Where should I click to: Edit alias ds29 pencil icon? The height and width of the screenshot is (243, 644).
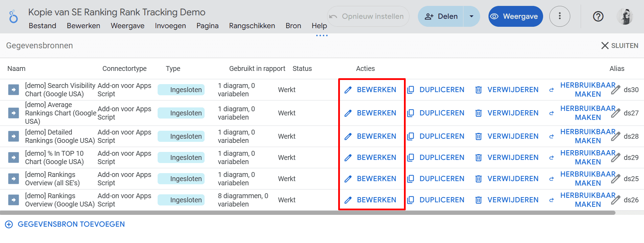tap(616, 157)
